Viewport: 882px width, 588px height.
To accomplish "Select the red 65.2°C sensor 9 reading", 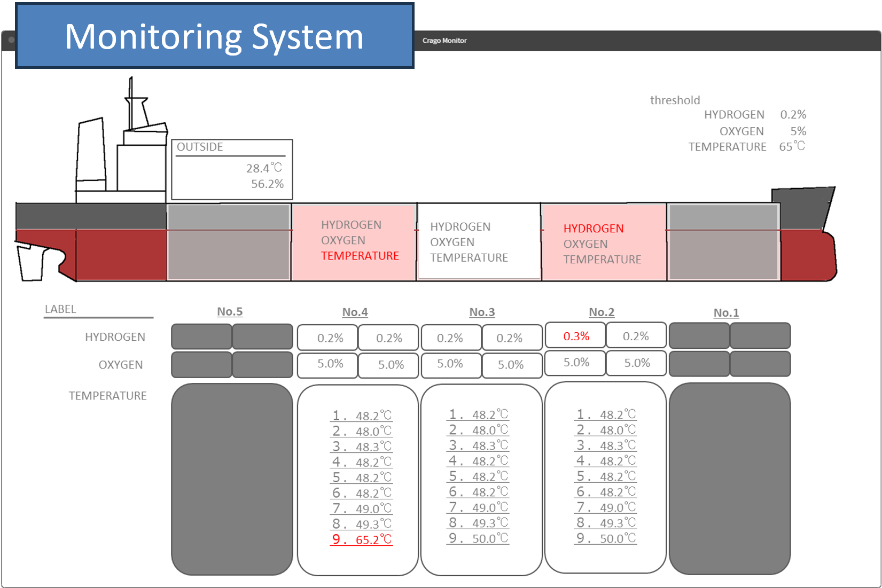I will tap(362, 539).
